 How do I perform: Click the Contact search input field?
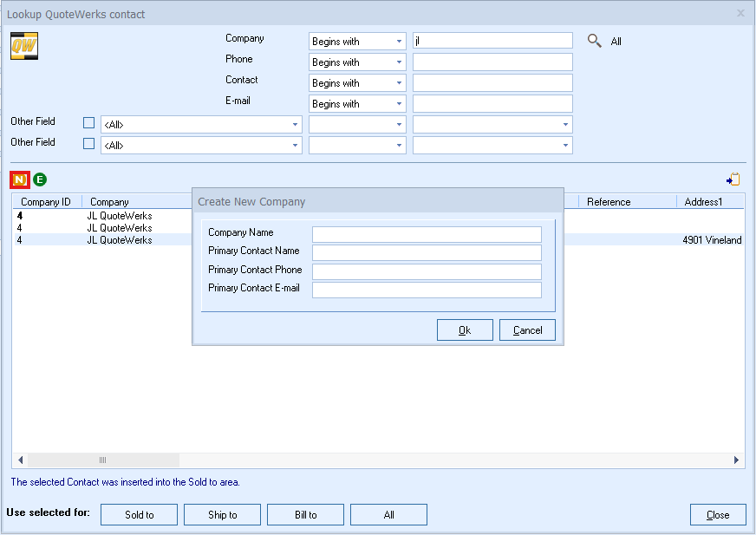point(492,82)
